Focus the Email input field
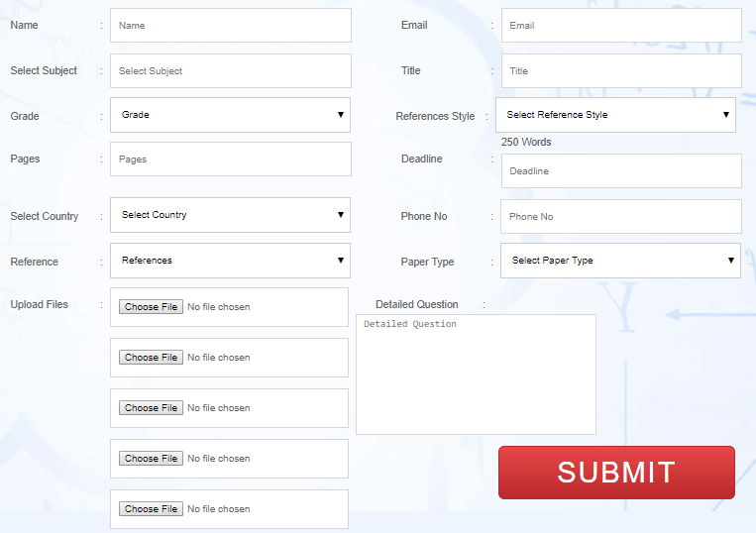Screen dimensions: 756x533 (x=621, y=25)
